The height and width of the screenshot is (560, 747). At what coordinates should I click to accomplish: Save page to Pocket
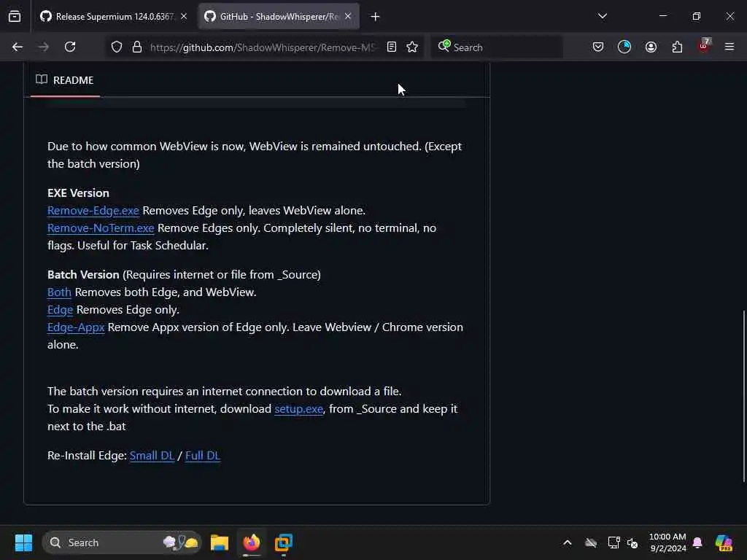pos(598,47)
